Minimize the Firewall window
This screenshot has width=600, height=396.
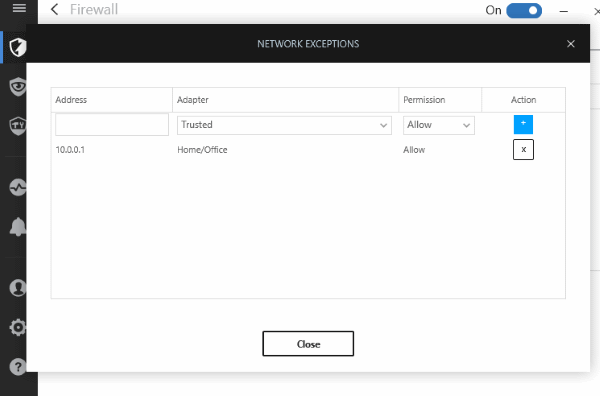point(563,11)
